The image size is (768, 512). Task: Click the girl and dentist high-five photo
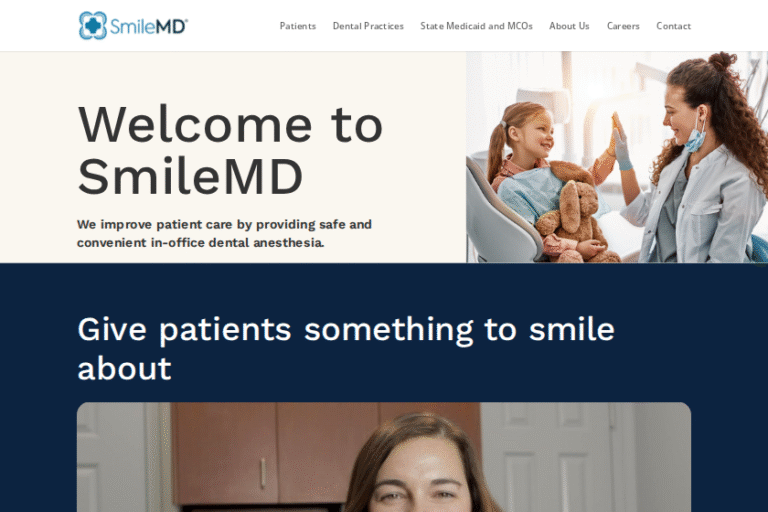pyautogui.click(x=617, y=157)
